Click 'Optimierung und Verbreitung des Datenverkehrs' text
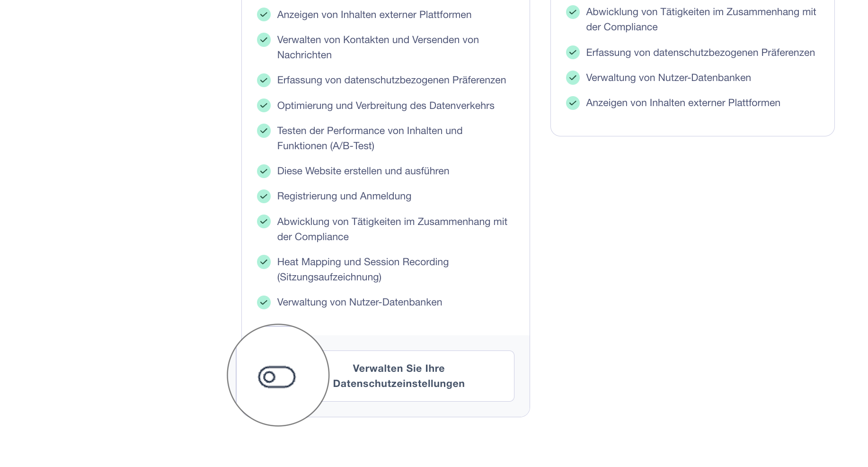The height and width of the screenshot is (467, 868). pos(385,106)
